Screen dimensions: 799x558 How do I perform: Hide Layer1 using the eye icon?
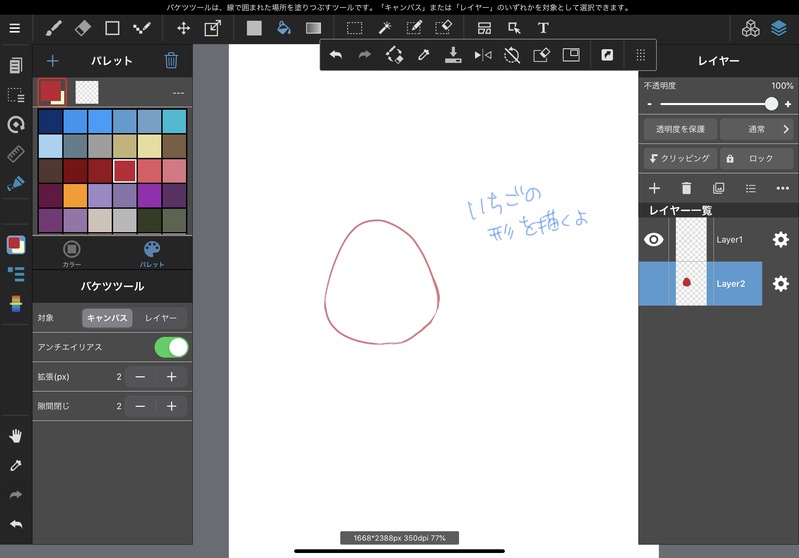pos(654,240)
